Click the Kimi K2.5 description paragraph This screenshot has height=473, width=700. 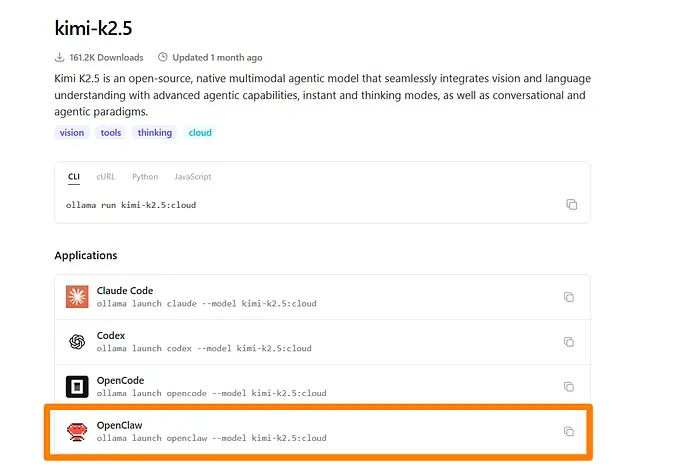pyautogui.click(x=323, y=95)
